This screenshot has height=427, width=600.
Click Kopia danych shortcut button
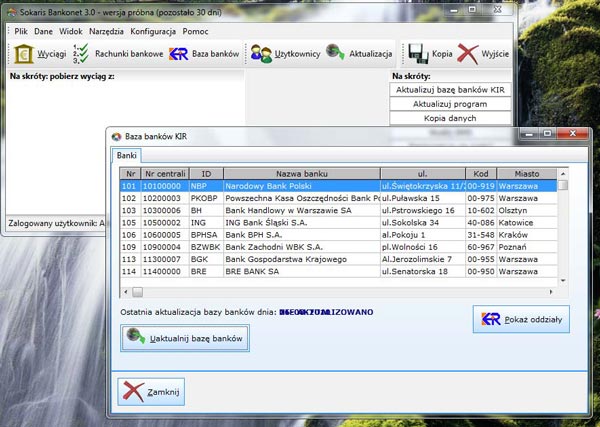pyautogui.click(x=450, y=118)
